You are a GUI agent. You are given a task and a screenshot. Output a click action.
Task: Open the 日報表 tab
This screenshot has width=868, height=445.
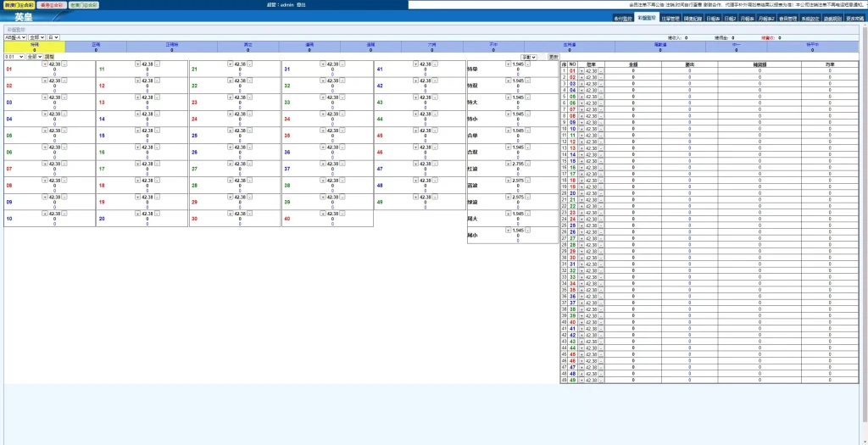click(x=712, y=19)
